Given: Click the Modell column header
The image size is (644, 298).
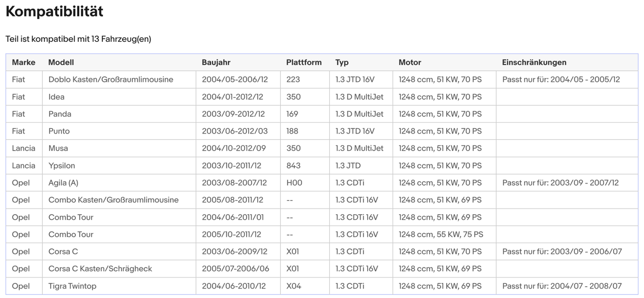Looking at the screenshot, I should pyautogui.click(x=61, y=62).
